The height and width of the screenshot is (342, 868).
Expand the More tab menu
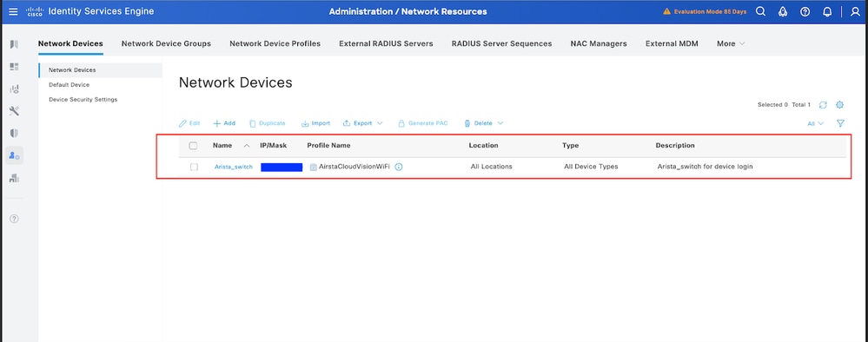(731, 43)
